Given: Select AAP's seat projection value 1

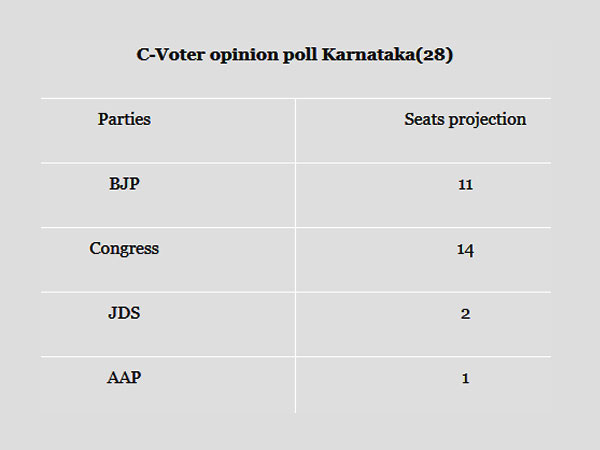Looking at the screenshot, I should [465, 378].
